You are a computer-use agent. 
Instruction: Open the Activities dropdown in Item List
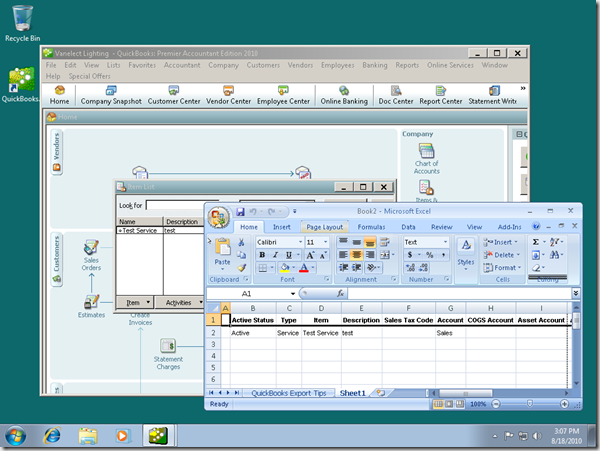[180, 303]
